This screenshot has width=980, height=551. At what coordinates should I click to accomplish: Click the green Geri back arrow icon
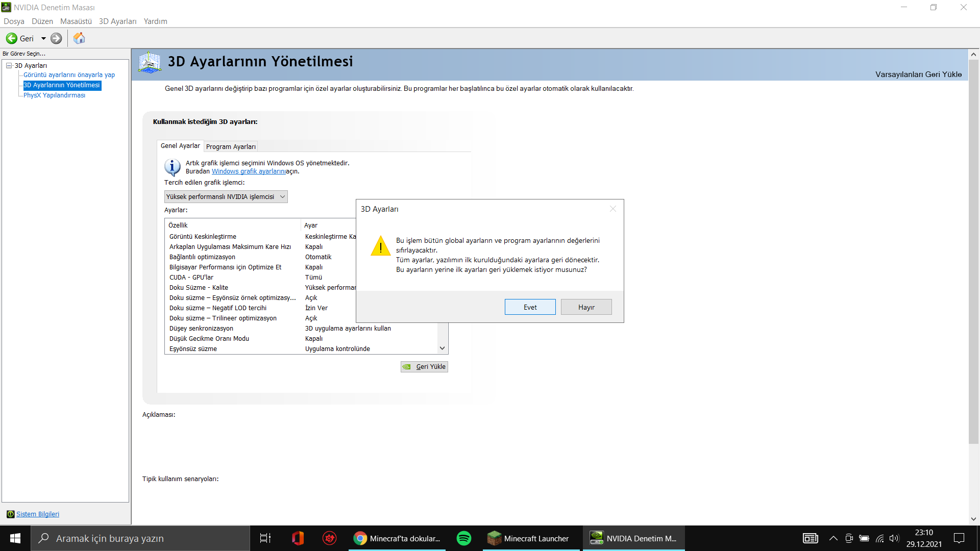tap(12, 38)
